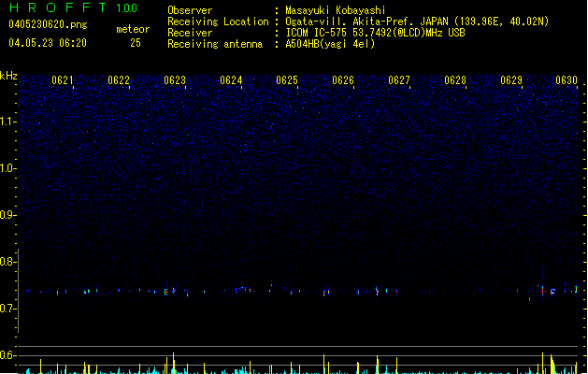The image size is (588, 374).
Task: Click the 0.7 kHz axis label
Action: pos(8,309)
